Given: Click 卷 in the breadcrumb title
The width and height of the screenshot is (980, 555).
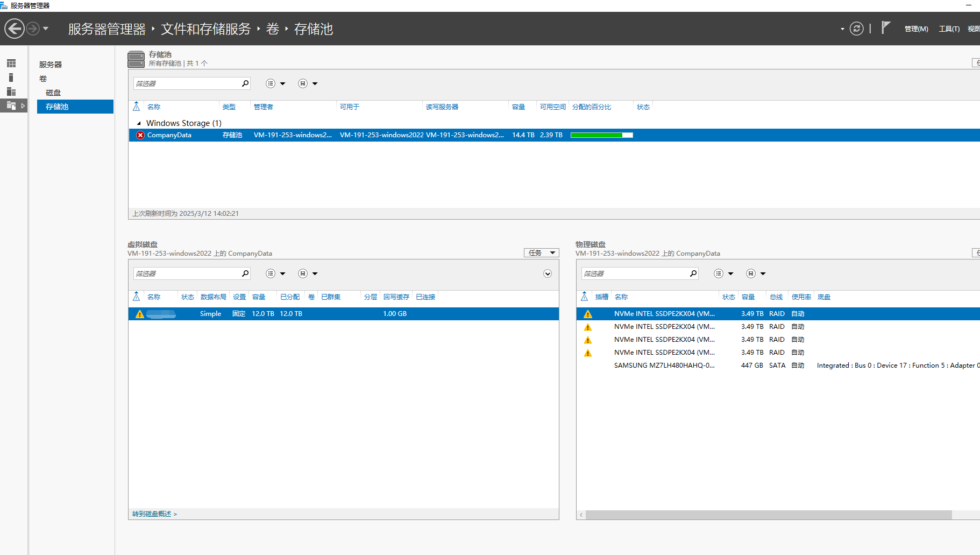Looking at the screenshot, I should 273,29.
